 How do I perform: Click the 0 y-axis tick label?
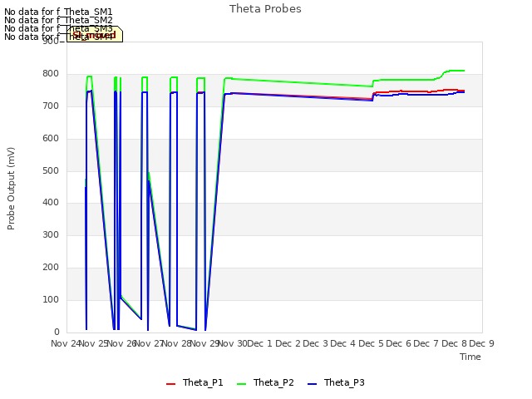click(x=57, y=332)
